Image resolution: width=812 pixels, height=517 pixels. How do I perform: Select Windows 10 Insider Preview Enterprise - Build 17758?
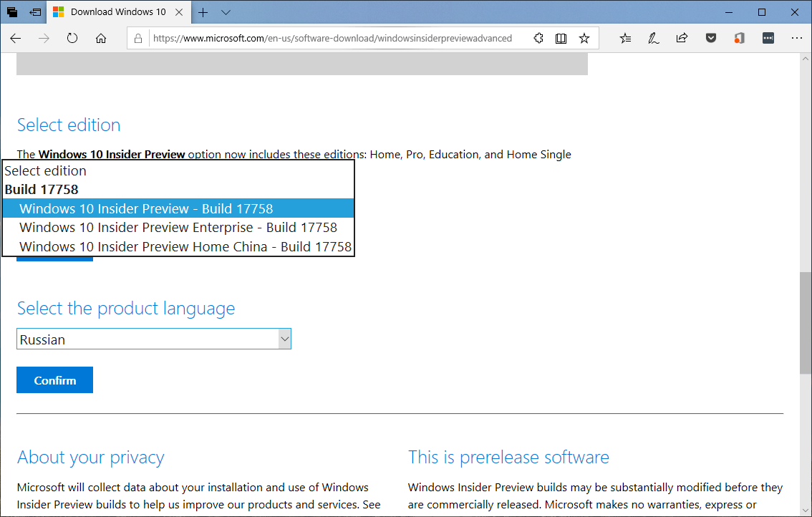coord(179,227)
